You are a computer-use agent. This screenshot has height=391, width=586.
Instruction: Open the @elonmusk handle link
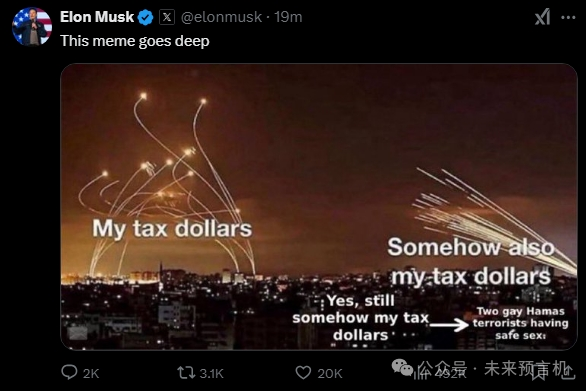pos(221,17)
